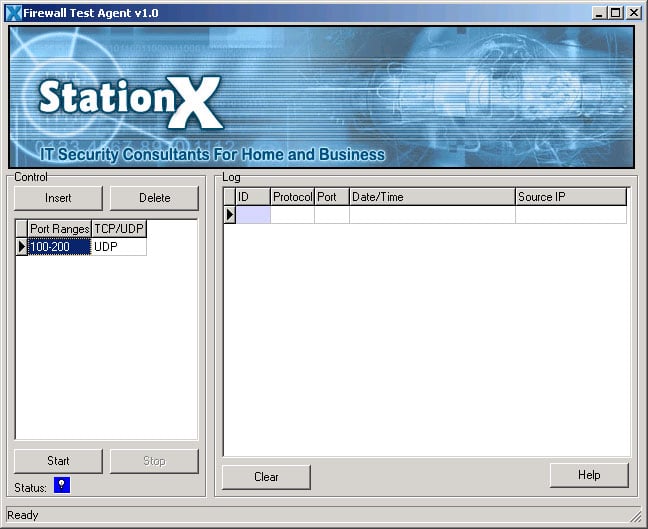Click the Port Ranges column header
This screenshot has height=529, width=648.
60,229
